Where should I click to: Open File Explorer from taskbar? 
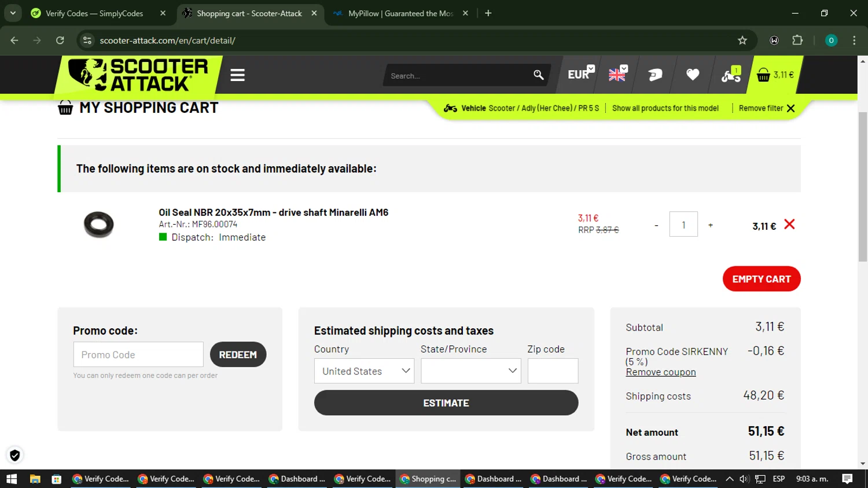[35, 479]
